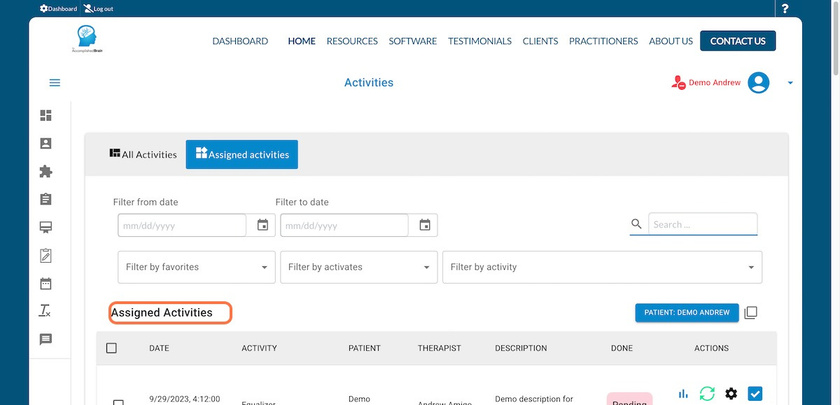840x405 pixels.
Task: Click the DONE column header
Action: tap(621, 348)
